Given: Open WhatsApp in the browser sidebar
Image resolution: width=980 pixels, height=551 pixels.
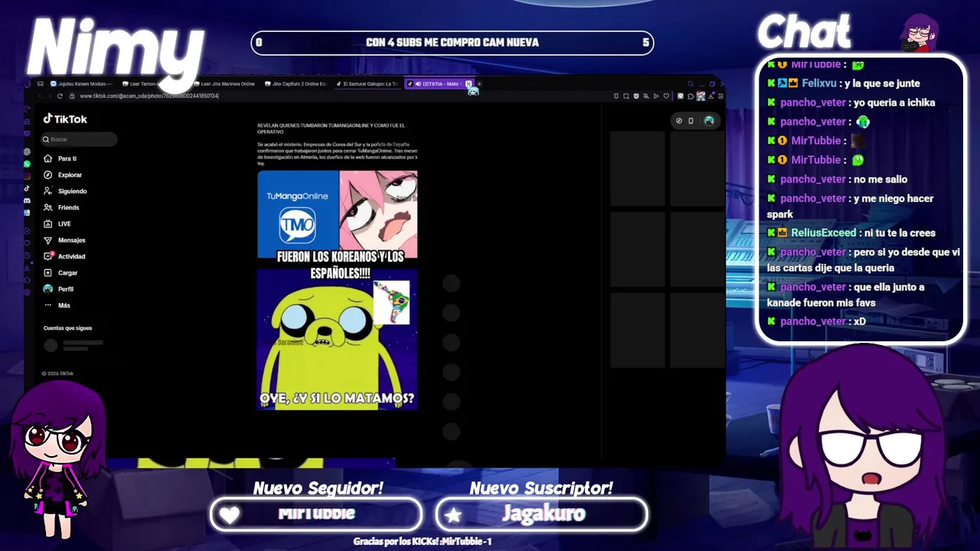Looking at the screenshot, I should tap(27, 164).
